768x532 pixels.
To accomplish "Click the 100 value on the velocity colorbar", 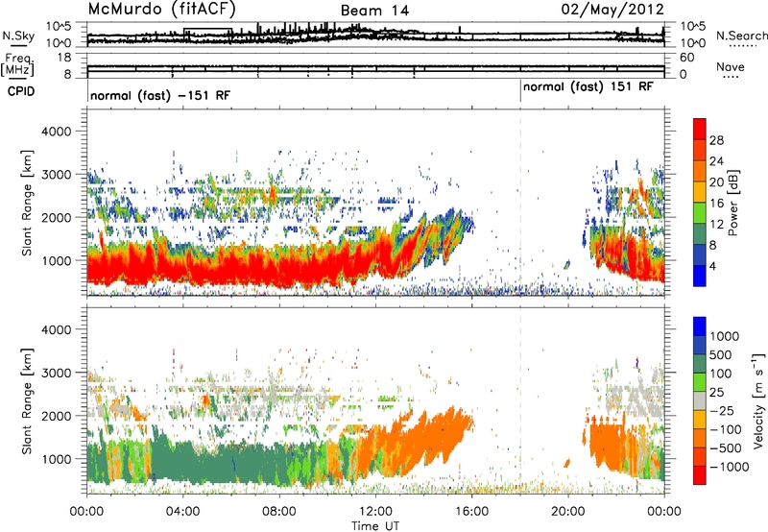I will pos(724,374).
